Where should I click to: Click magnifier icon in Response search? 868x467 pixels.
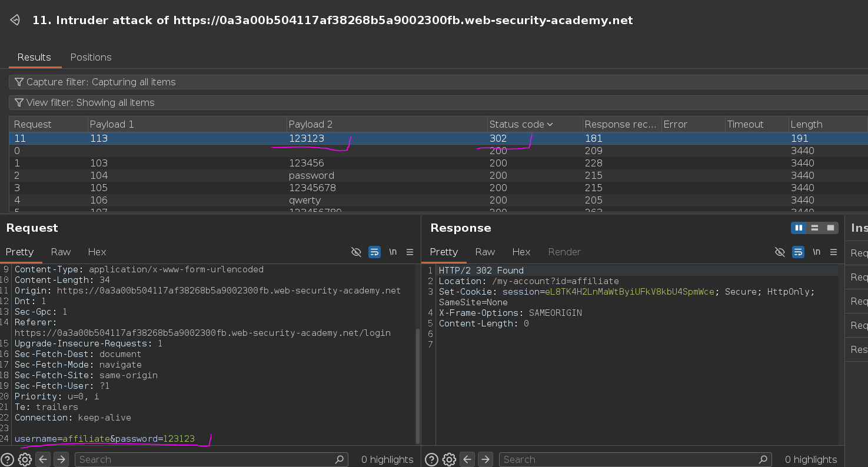point(763,459)
